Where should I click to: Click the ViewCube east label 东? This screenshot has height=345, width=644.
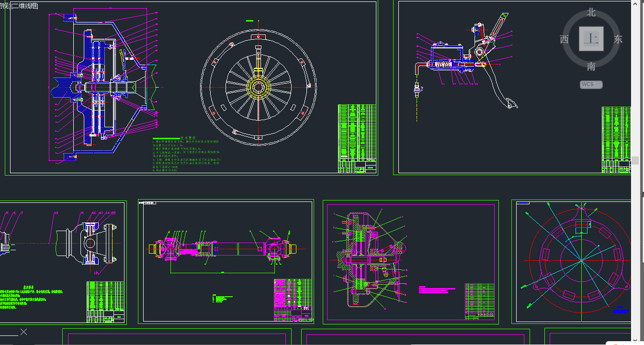tap(618, 39)
